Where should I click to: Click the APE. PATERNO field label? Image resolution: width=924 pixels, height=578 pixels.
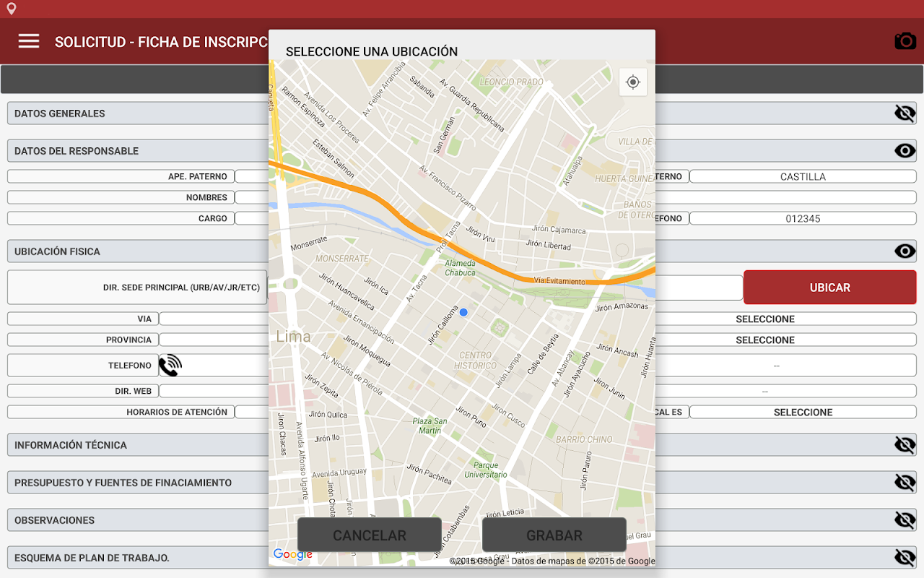[198, 176]
